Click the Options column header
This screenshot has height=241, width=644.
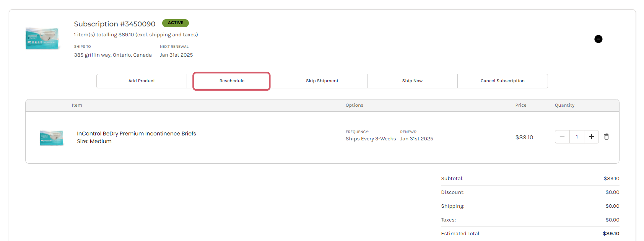[x=355, y=105]
